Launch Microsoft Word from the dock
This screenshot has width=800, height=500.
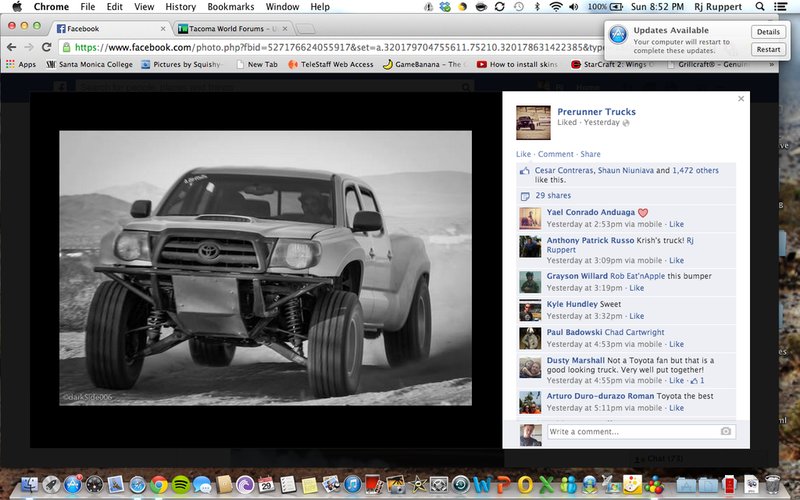pos(482,484)
